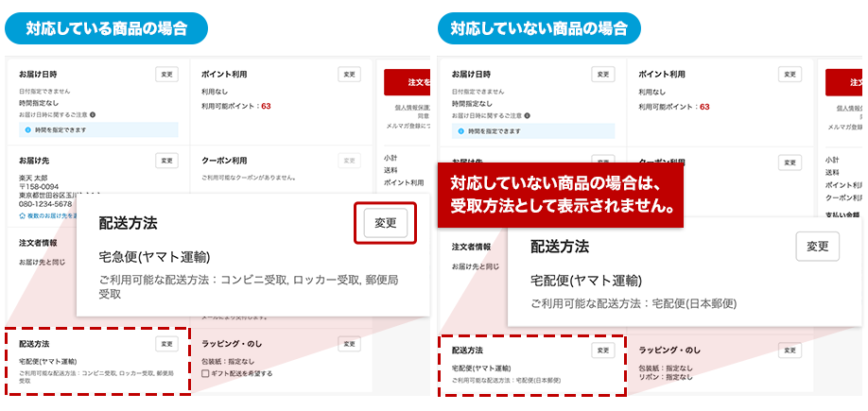Image resolution: width=868 pixels, height=411 pixels.
Task: Click info icon in 時間を指定できます banner, 対応している商品 example
Action: [x=27, y=130]
